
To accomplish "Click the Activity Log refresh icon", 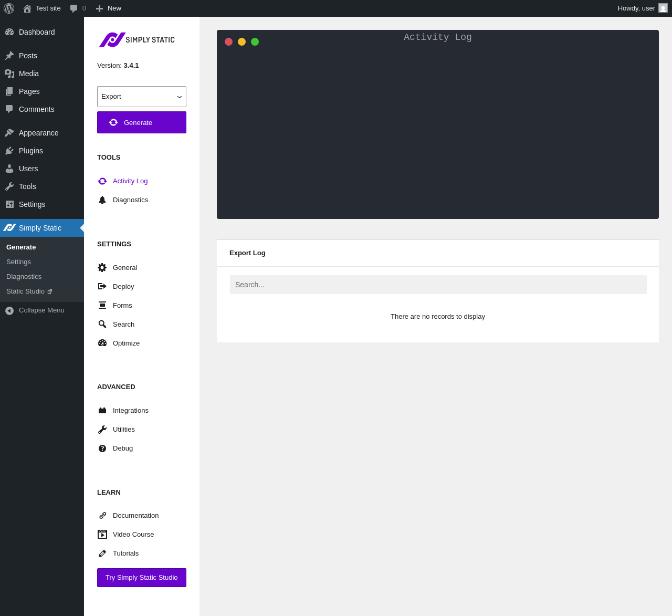I will pyautogui.click(x=102, y=181).
